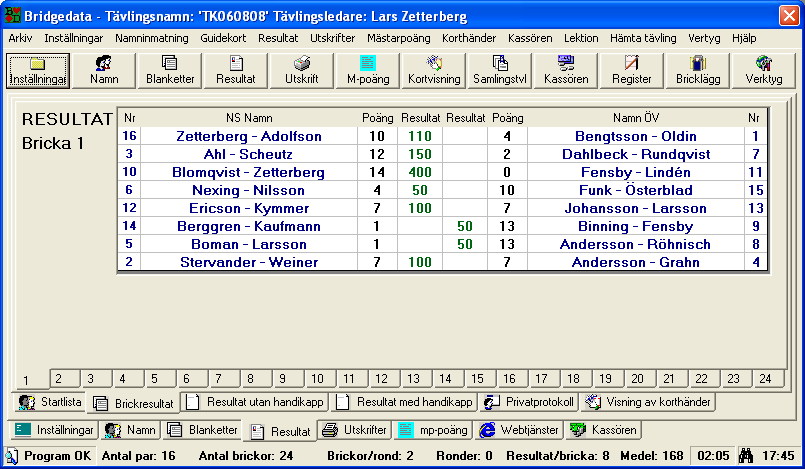805x469 pixels.
Task: Open Kortvisning from the toolbar
Action: coord(433,70)
